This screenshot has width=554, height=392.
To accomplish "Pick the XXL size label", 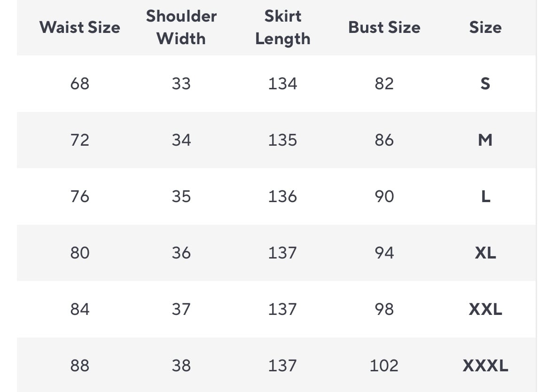I will click(x=485, y=309).
